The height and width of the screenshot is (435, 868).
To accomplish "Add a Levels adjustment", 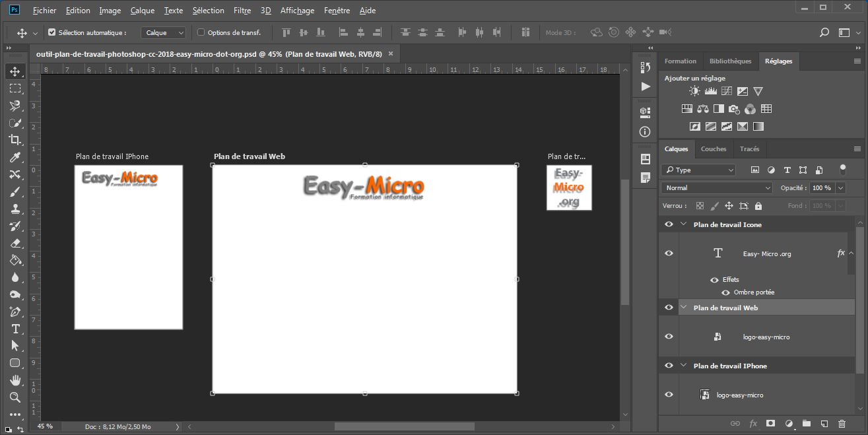I will tap(710, 91).
